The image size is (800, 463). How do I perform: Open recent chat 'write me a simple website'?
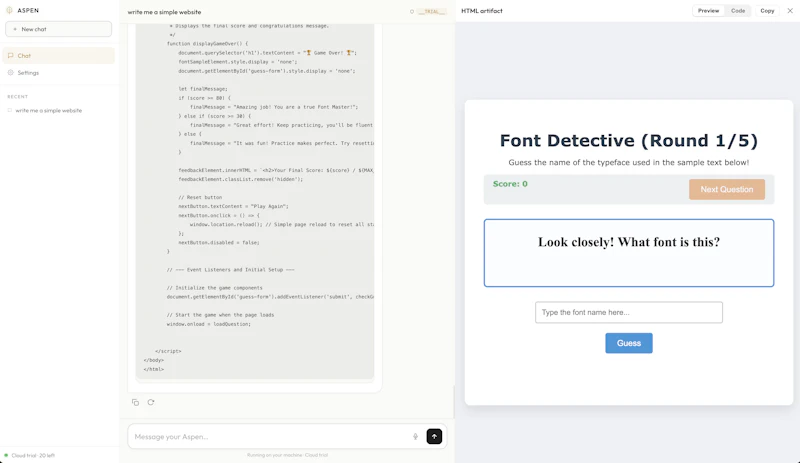click(48, 110)
